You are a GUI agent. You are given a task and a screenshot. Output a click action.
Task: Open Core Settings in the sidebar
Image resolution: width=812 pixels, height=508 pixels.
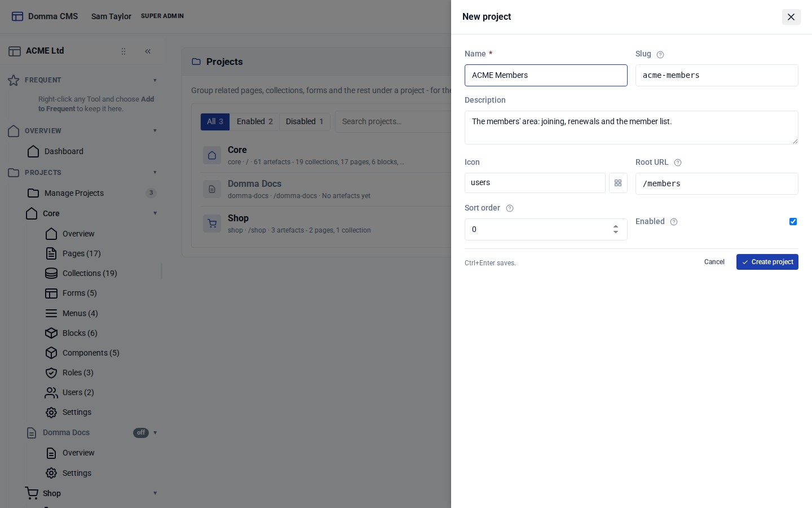77,412
